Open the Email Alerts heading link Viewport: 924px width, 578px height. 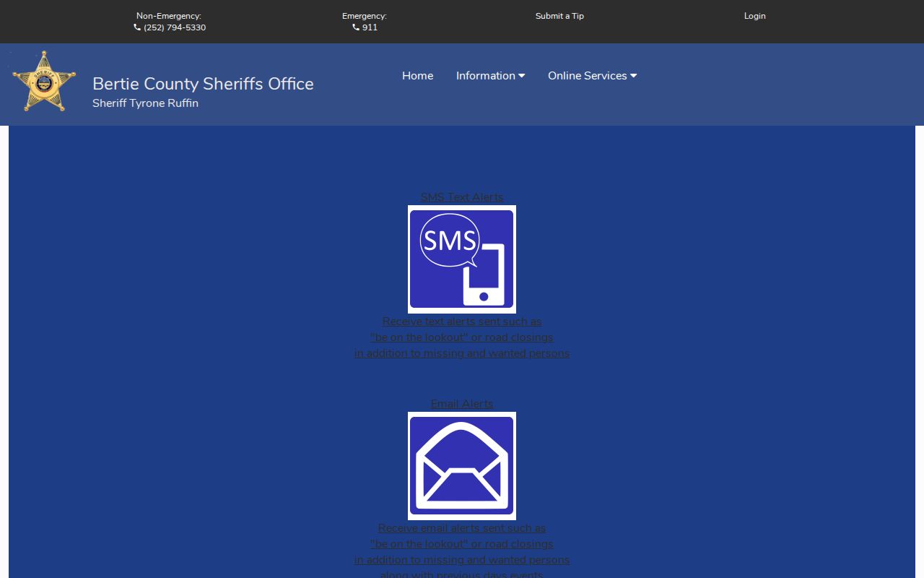point(462,404)
